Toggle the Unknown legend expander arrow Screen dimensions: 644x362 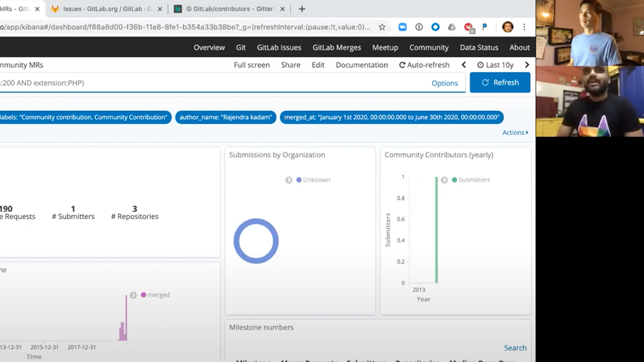coord(289,180)
